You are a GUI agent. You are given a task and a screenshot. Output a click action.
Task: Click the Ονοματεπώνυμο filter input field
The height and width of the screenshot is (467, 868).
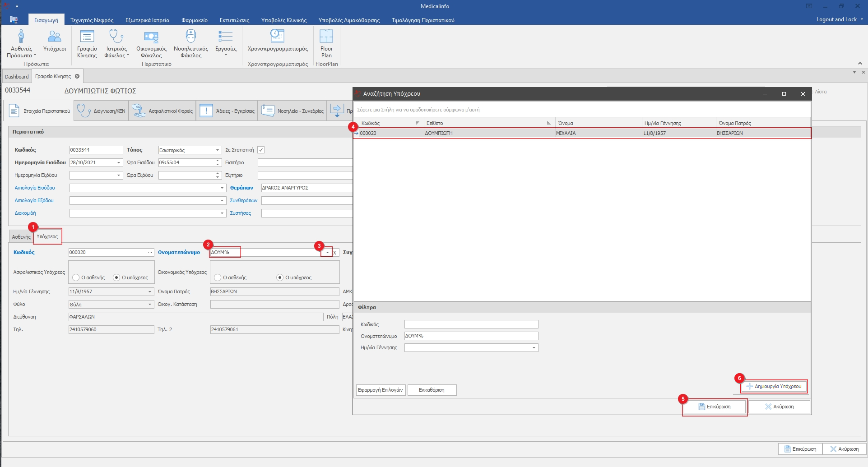pyautogui.click(x=471, y=336)
